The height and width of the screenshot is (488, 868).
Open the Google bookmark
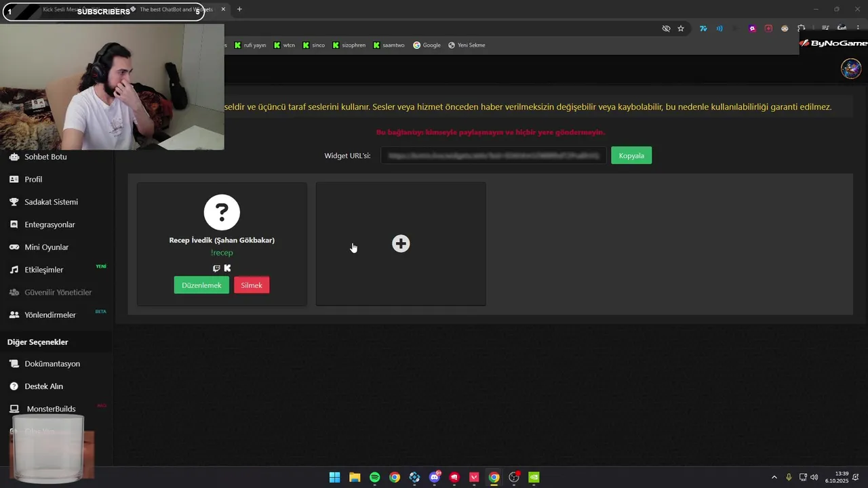(427, 45)
